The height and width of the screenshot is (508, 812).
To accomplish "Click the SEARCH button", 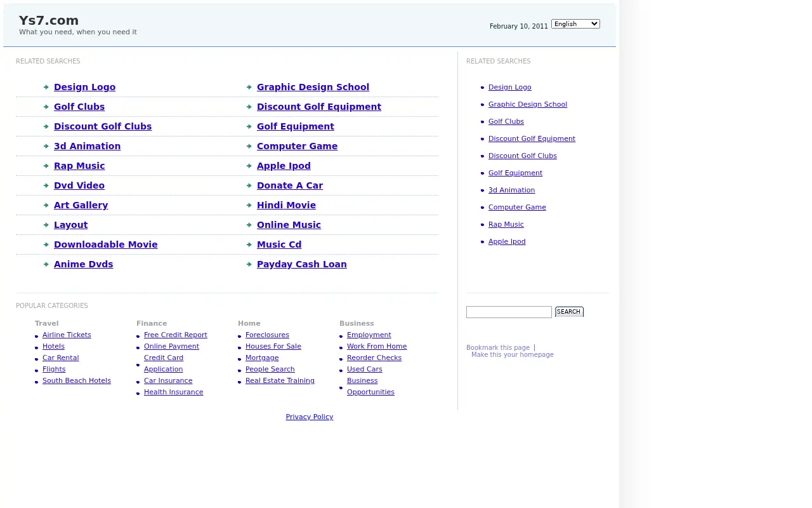I will click(x=569, y=312).
